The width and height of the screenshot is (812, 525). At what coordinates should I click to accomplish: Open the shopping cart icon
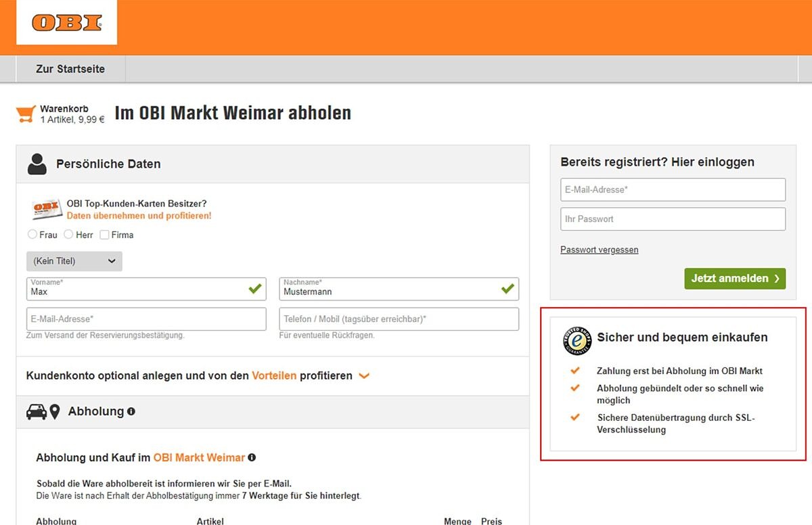tap(26, 114)
